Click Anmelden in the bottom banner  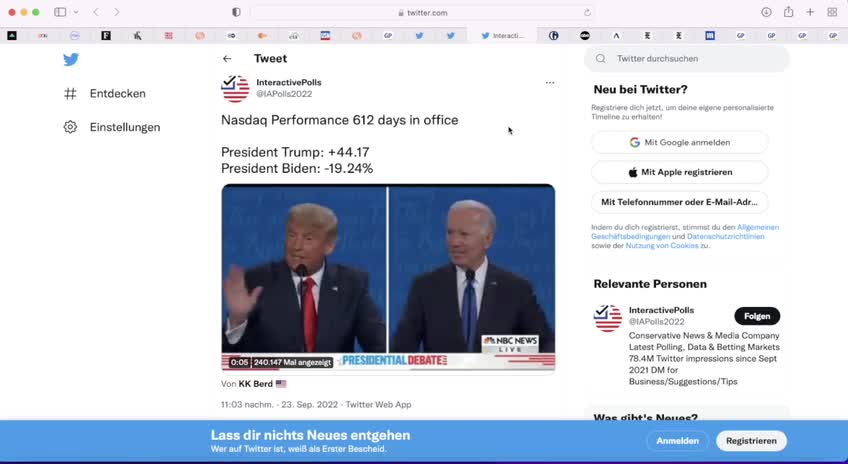point(678,441)
